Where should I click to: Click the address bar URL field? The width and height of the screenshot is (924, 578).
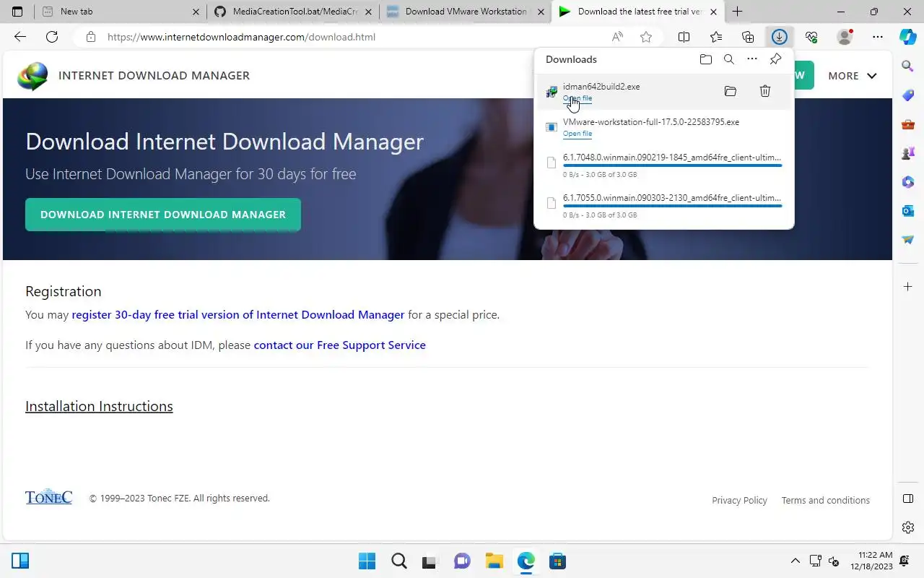point(354,37)
